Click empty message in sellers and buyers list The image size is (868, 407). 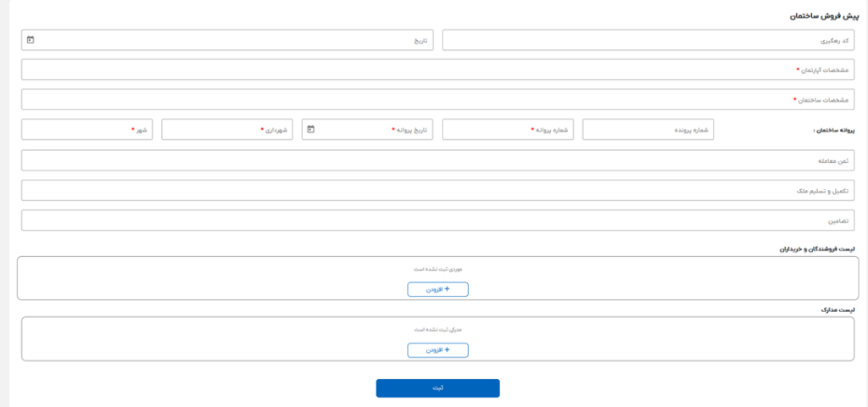[437, 269]
